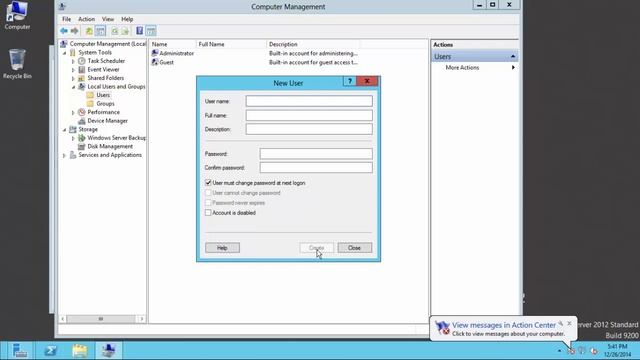
Task: Click the Close button in New User dialog
Action: (354, 248)
